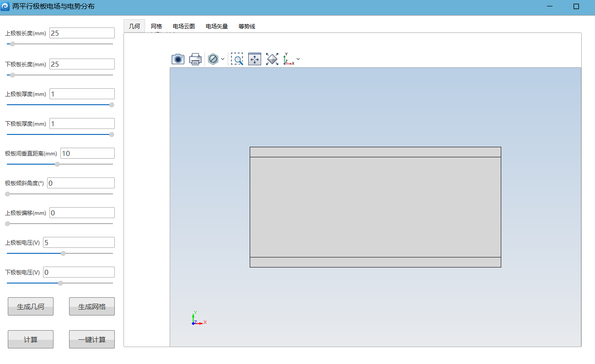
Task: Click the 生成几何 button
Action: click(31, 306)
